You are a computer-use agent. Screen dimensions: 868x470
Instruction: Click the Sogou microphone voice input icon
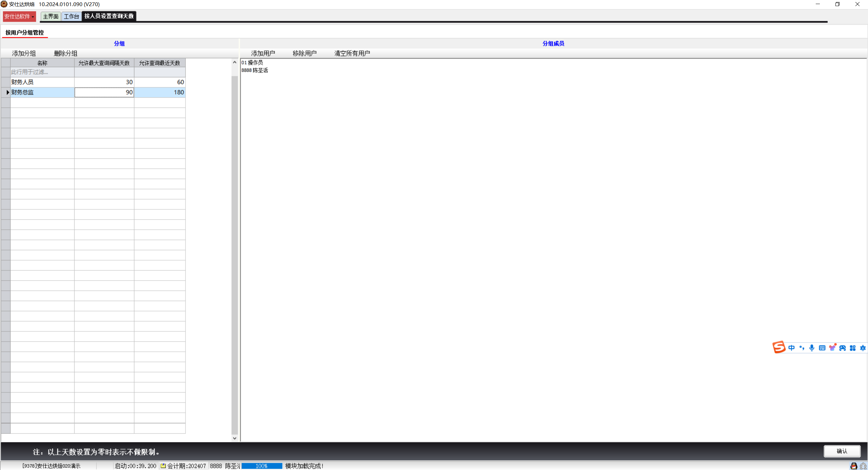(812, 348)
